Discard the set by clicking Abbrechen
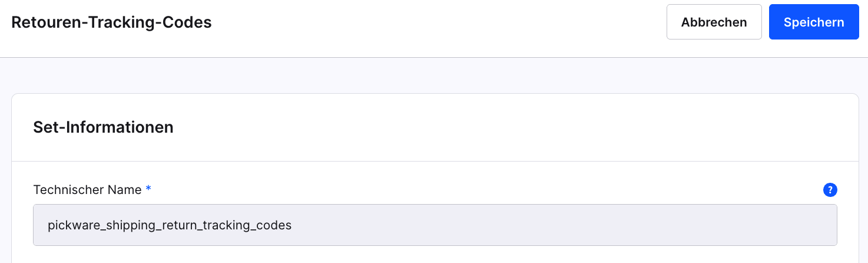Screen dimensions: 868x263 (714, 22)
